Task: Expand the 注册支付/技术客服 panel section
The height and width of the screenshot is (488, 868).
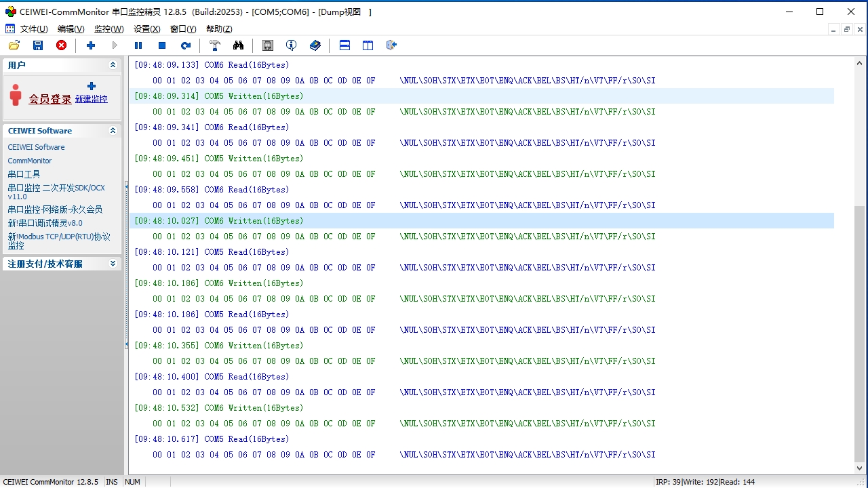Action: (113, 264)
